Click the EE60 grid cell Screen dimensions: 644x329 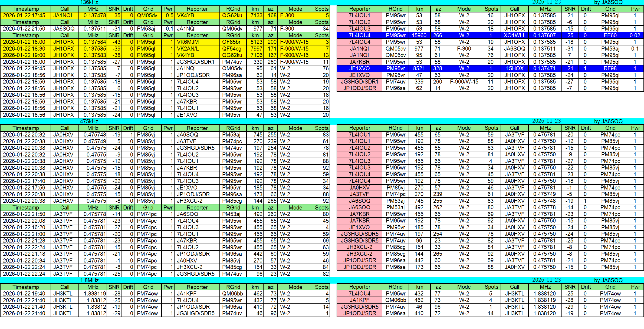click(x=610, y=35)
